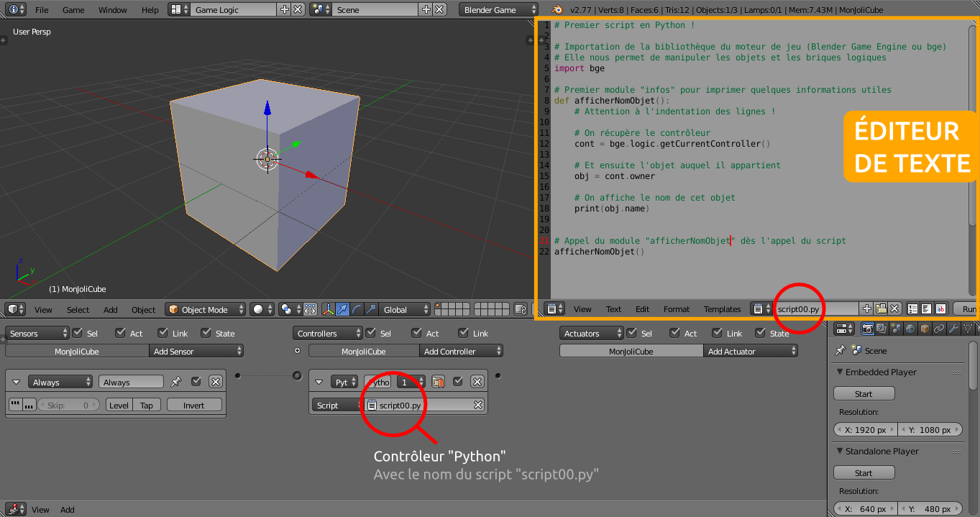
Task: Open the Templates menu in the text editor
Action: click(722, 308)
